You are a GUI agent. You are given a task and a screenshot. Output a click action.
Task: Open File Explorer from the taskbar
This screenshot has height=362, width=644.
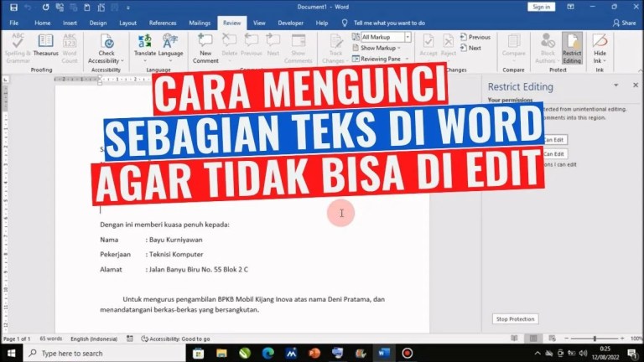[x=221, y=353]
